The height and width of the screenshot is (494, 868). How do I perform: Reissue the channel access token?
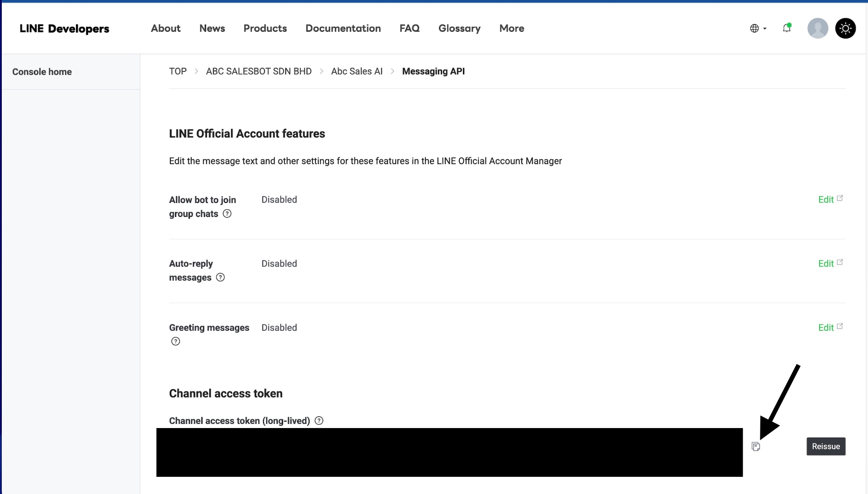click(826, 447)
